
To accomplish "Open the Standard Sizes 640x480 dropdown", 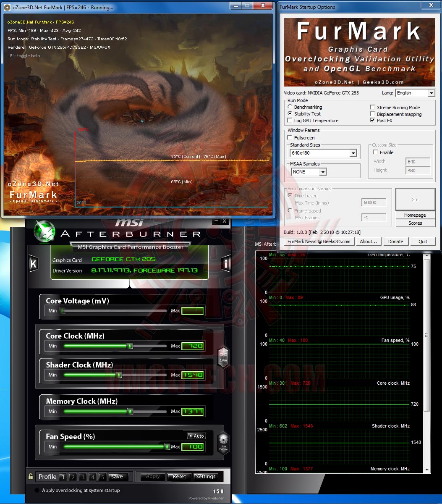I will tap(323, 153).
